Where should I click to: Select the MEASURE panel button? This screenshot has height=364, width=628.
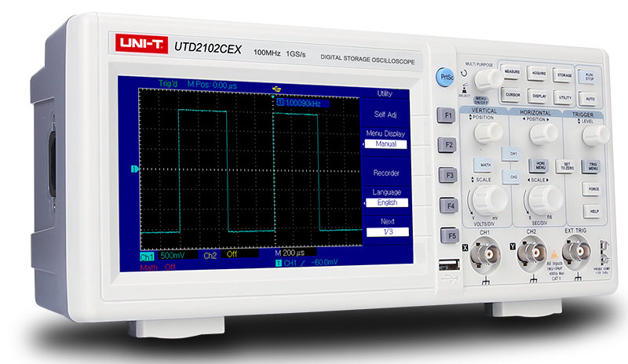[512, 72]
